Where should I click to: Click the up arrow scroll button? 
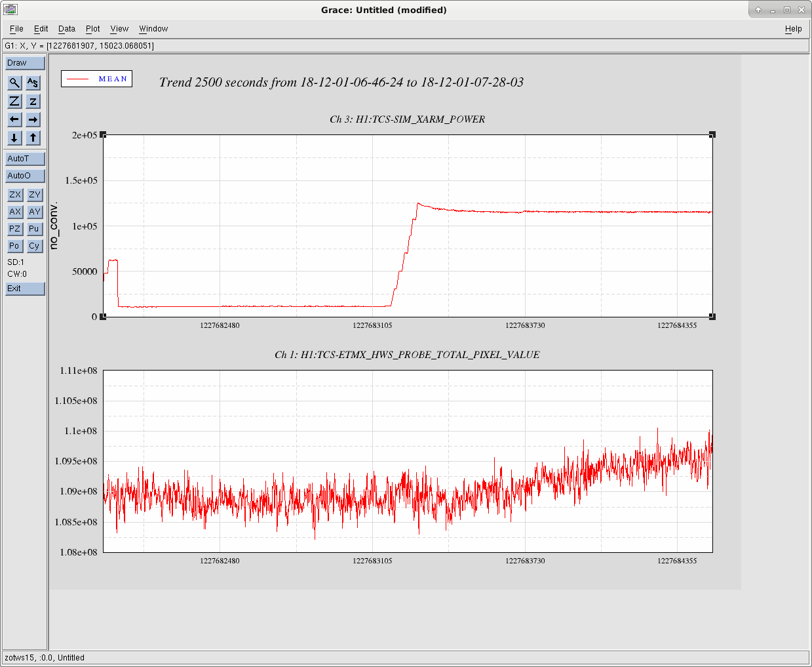pos(33,138)
